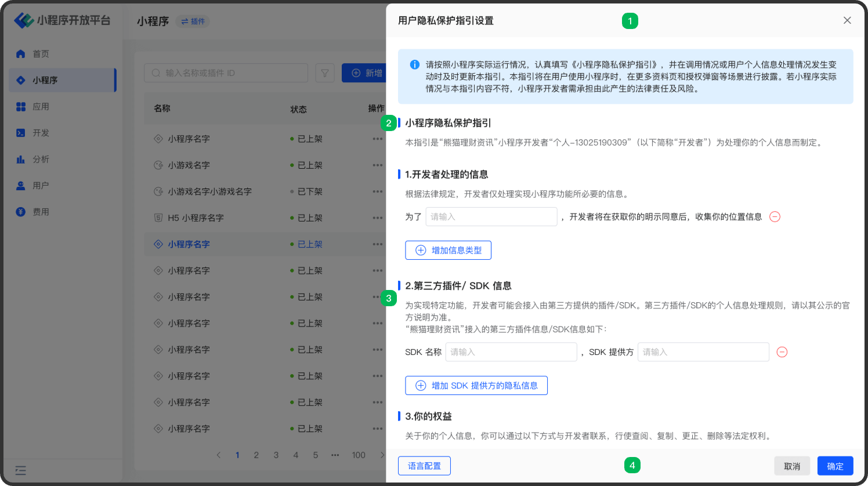The image size is (868, 486).
Task: Open 分析 analytics in the sidebar
Action: click(41, 159)
